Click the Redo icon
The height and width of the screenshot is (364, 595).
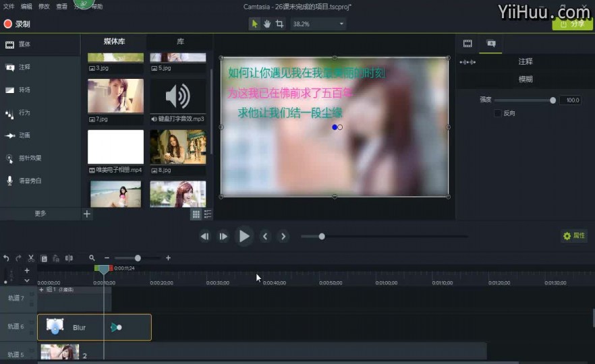pyautogui.click(x=18, y=258)
